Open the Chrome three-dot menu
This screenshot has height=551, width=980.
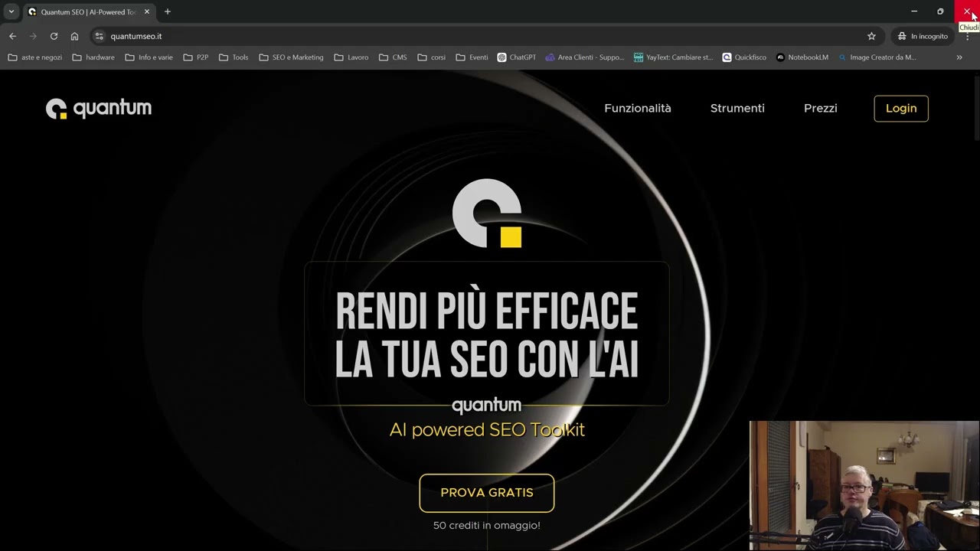(x=967, y=36)
